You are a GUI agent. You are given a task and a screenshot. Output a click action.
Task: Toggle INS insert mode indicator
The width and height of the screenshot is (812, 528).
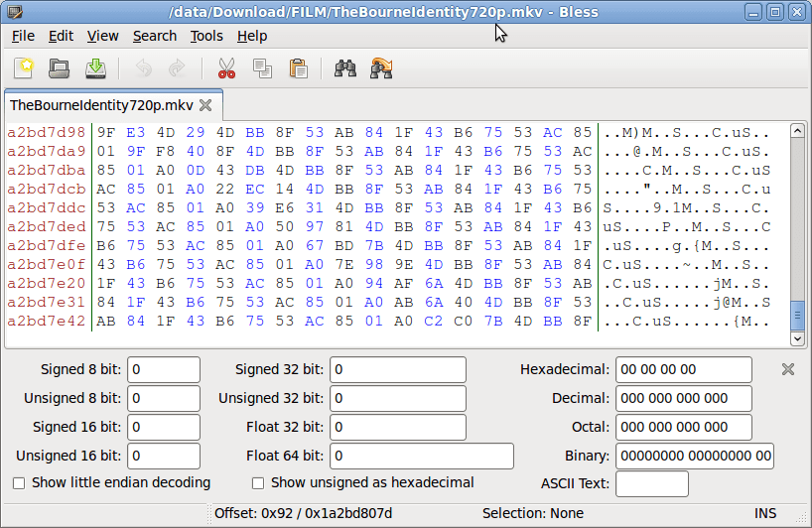(x=765, y=513)
